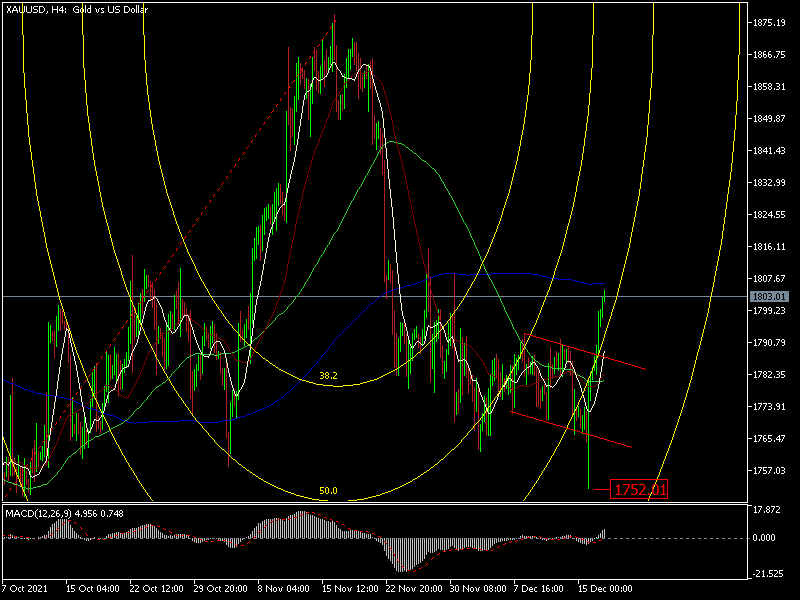Select the 29 Oct 20:00 date label

(218, 588)
